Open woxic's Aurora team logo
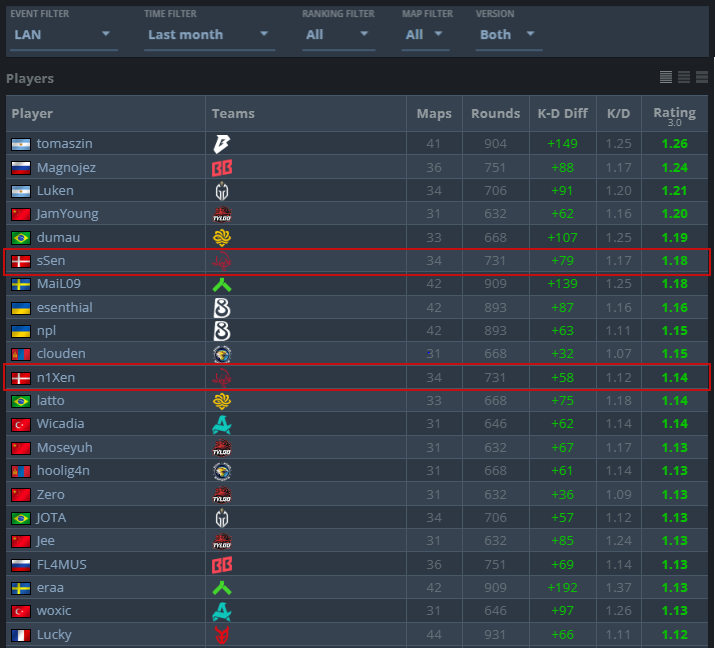This screenshot has width=715, height=648. [222, 612]
